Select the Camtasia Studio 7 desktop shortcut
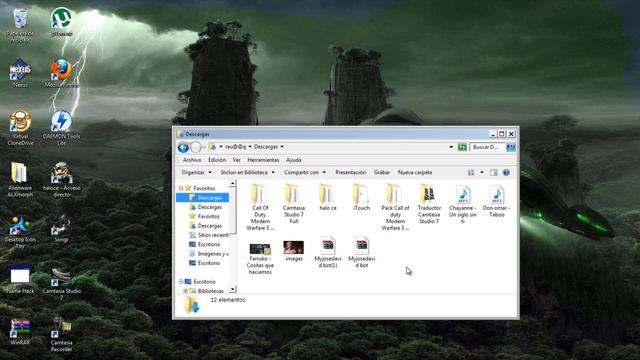This screenshot has width=640, height=360. click(x=62, y=284)
